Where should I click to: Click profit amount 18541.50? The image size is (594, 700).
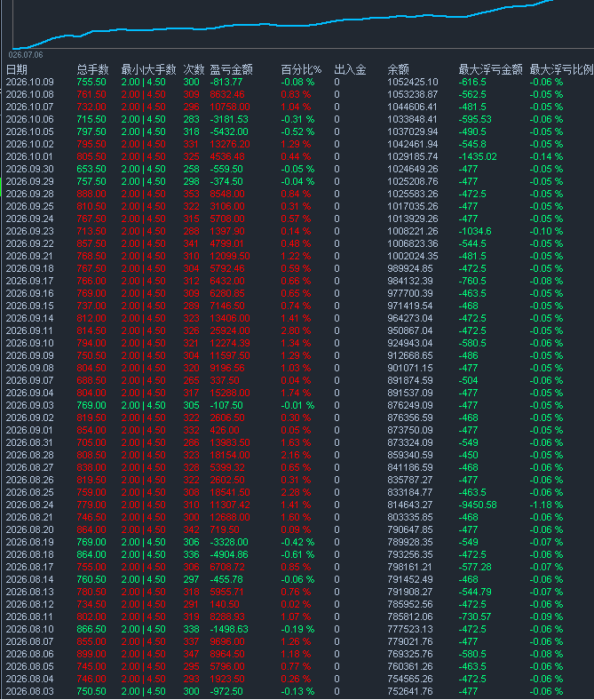pyautogui.click(x=230, y=492)
